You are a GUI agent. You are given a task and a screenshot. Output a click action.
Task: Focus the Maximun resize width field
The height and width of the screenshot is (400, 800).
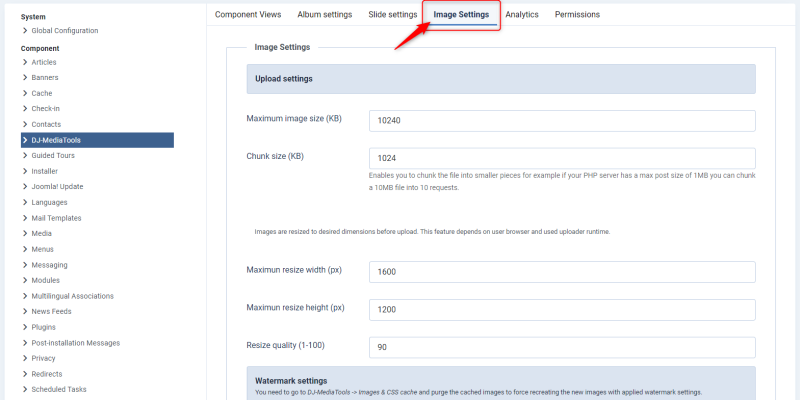(562, 272)
